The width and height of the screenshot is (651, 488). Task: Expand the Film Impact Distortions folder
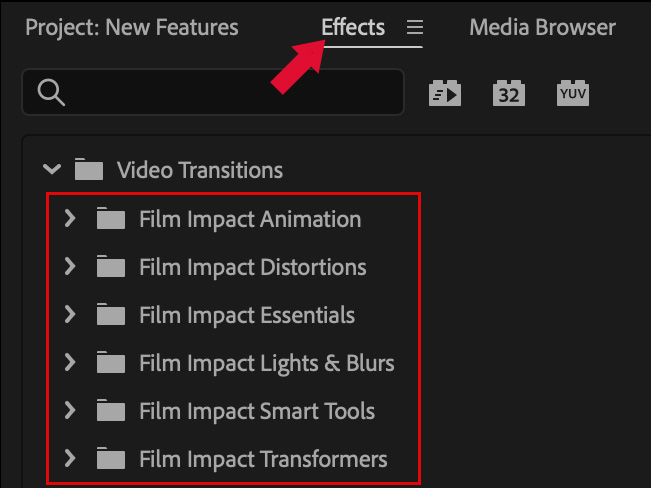(70, 267)
